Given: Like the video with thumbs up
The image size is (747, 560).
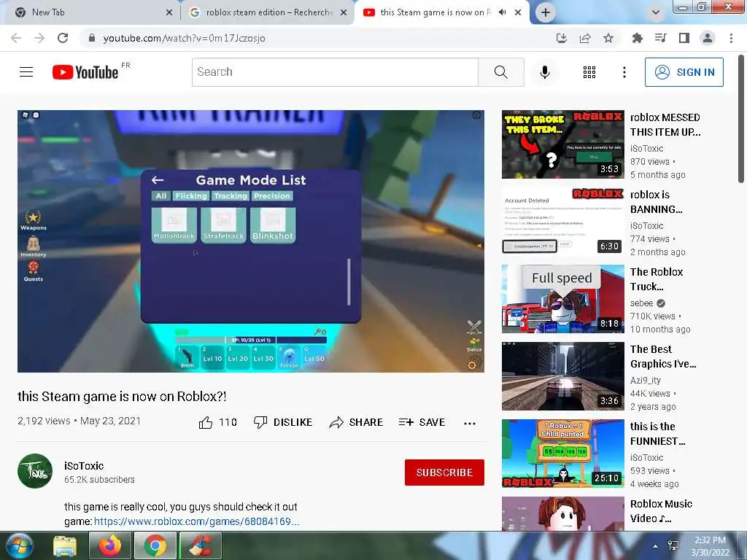Looking at the screenshot, I should pos(217,422).
